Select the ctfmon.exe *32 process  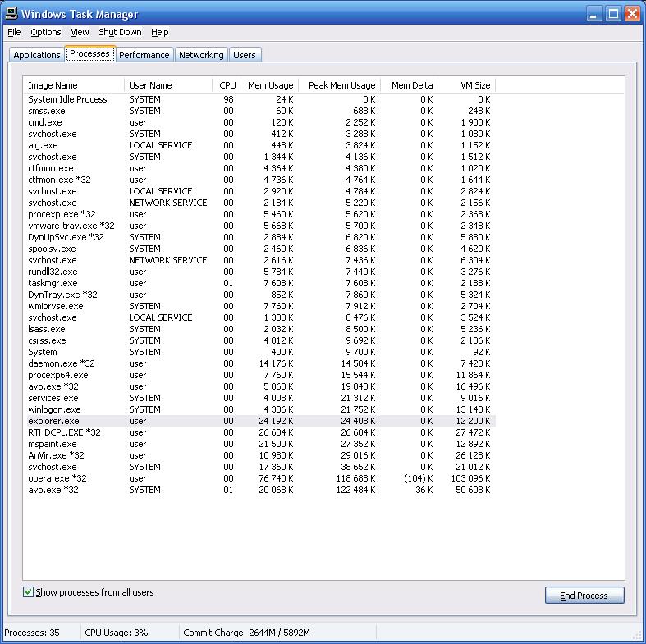(259, 180)
